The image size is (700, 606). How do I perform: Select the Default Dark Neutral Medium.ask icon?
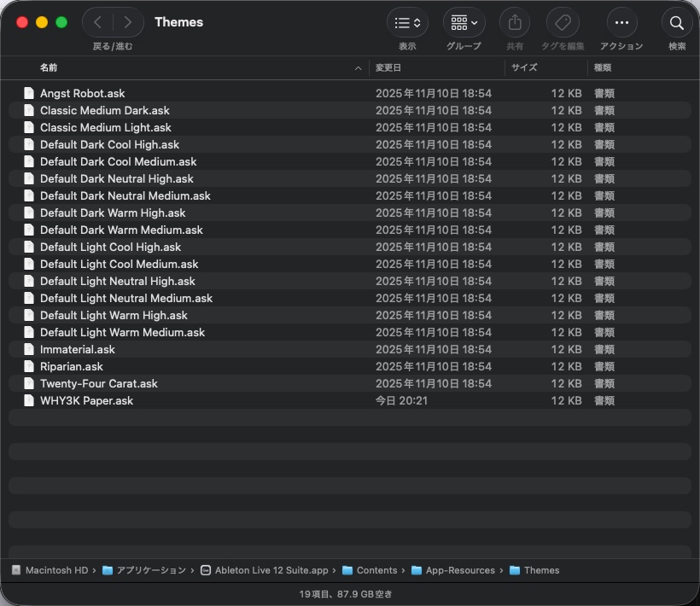coord(29,196)
